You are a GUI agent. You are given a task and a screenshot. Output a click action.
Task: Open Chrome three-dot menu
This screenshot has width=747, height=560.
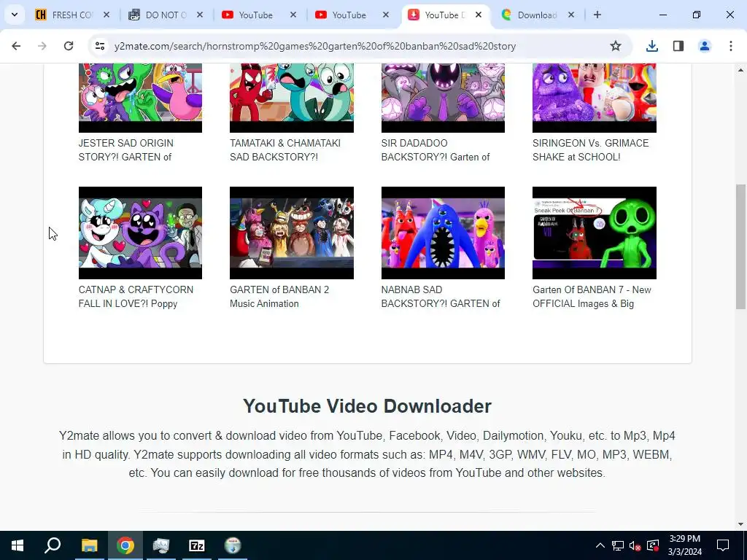[x=731, y=46]
